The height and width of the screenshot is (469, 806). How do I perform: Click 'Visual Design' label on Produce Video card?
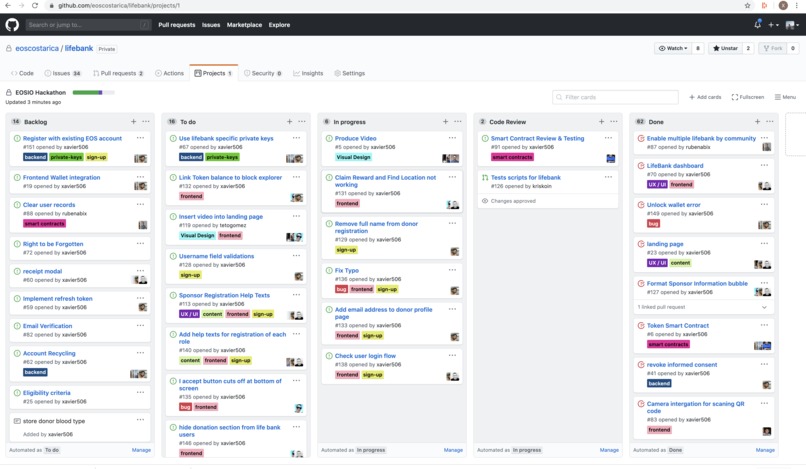pos(353,157)
